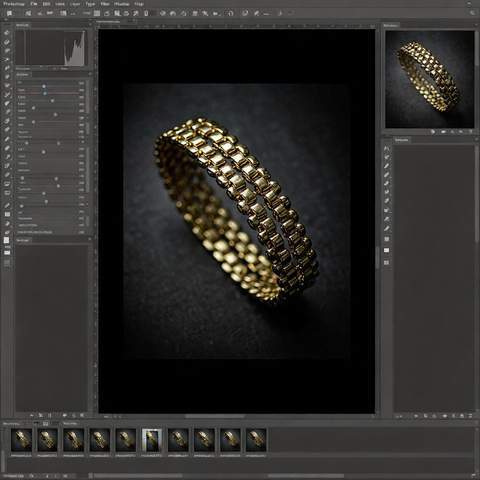The image size is (480, 480).
Task: Open the File menu
Action: (x=34, y=4)
